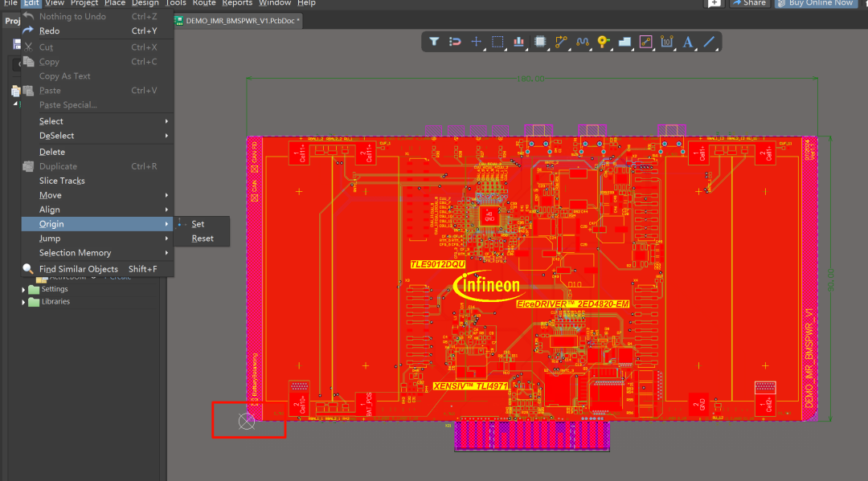Open the Select submenu
Screen dimensions: 868x481
pos(97,121)
